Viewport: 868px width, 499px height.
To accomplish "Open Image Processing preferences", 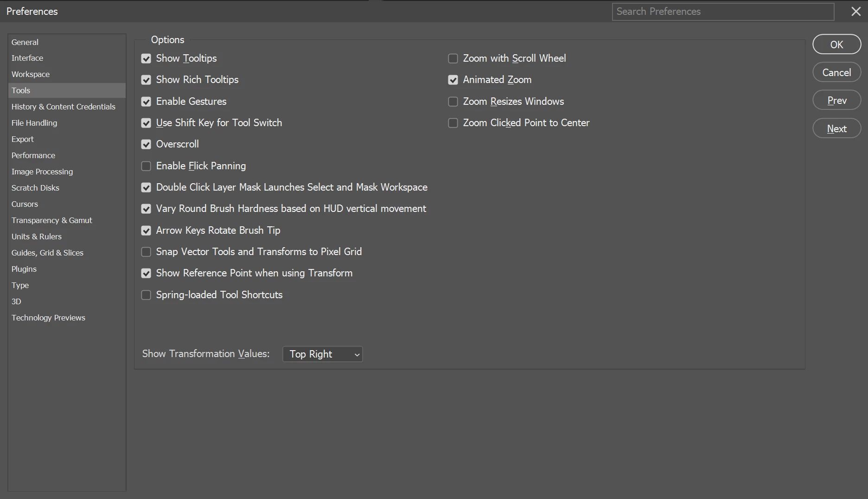I will pos(67,172).
